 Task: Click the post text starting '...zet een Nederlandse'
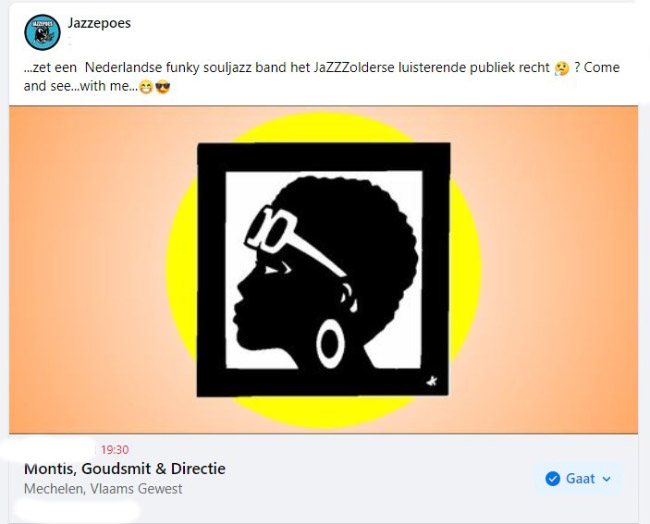pos(322,77)
